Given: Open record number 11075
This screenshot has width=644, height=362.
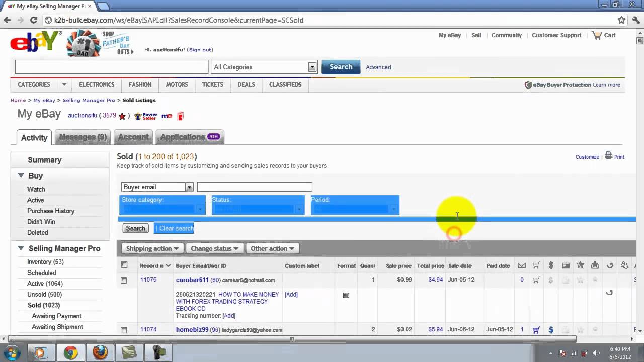Looking at the screenshot, I should tap(148, 279).
